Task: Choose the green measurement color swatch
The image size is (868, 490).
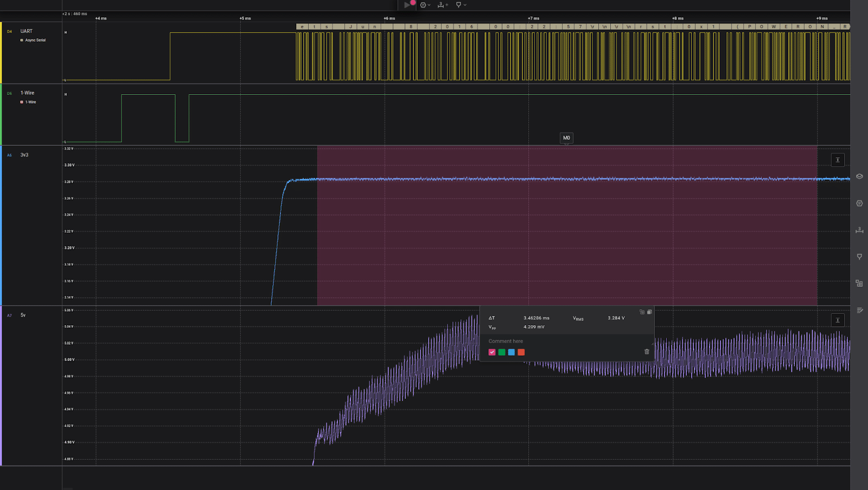Action: 502,352
